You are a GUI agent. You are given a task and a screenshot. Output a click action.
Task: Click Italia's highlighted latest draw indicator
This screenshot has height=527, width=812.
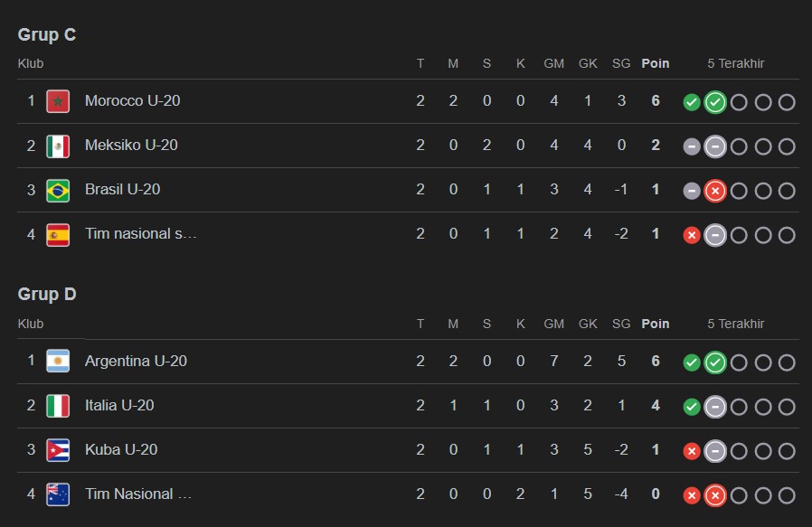(x=715, y=407)
